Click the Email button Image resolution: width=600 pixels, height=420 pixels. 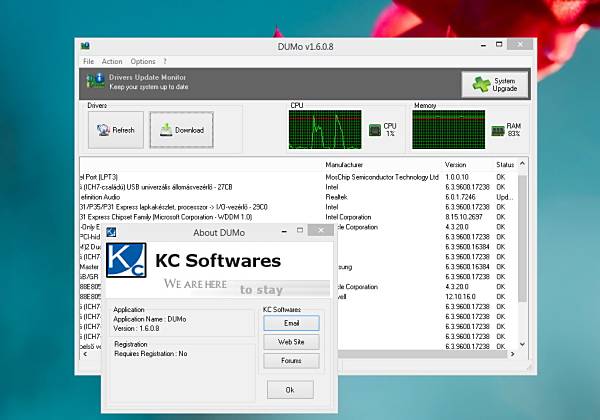point(291,323)
